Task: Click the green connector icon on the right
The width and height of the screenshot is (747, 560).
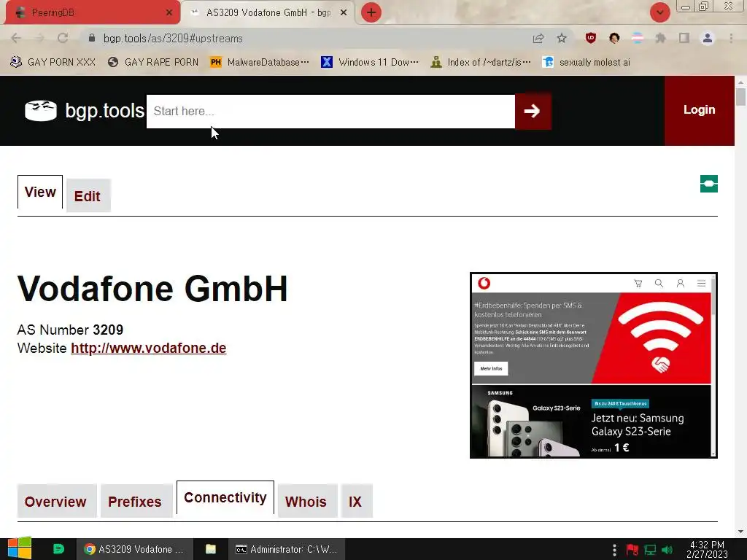Action: [709, 184]
